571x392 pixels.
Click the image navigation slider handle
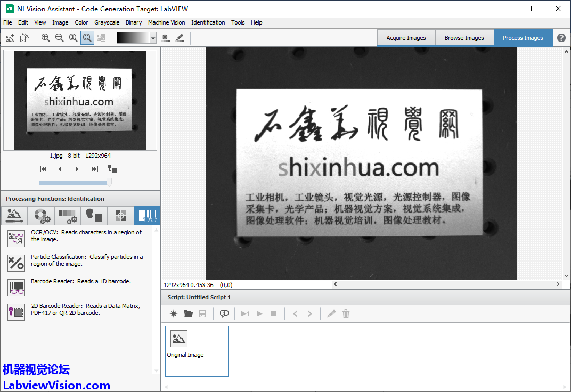pos(109,182)
